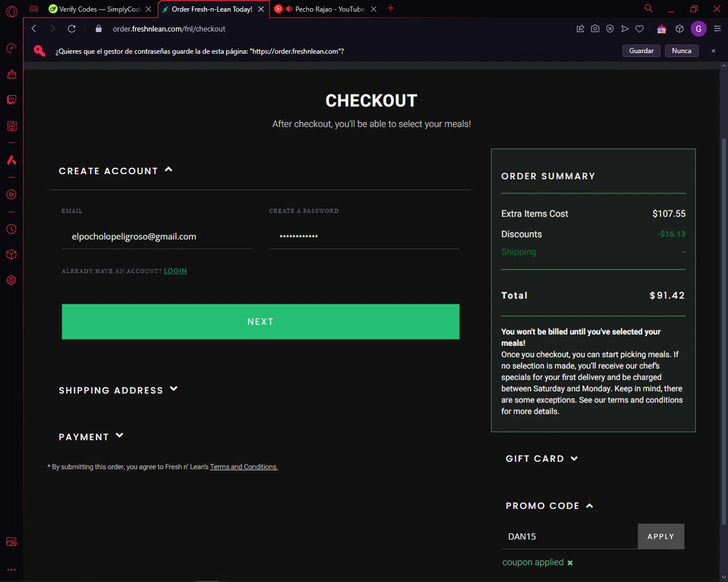Mute audio on the YouTube tab
The width and height of the screenshot is (728, 582).
289,9
